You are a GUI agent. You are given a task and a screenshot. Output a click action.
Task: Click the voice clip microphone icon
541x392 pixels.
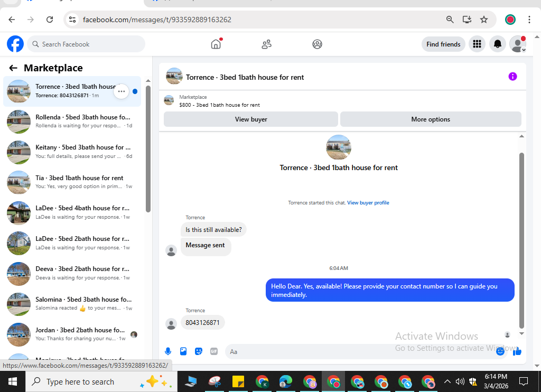[x=168, y=352]
